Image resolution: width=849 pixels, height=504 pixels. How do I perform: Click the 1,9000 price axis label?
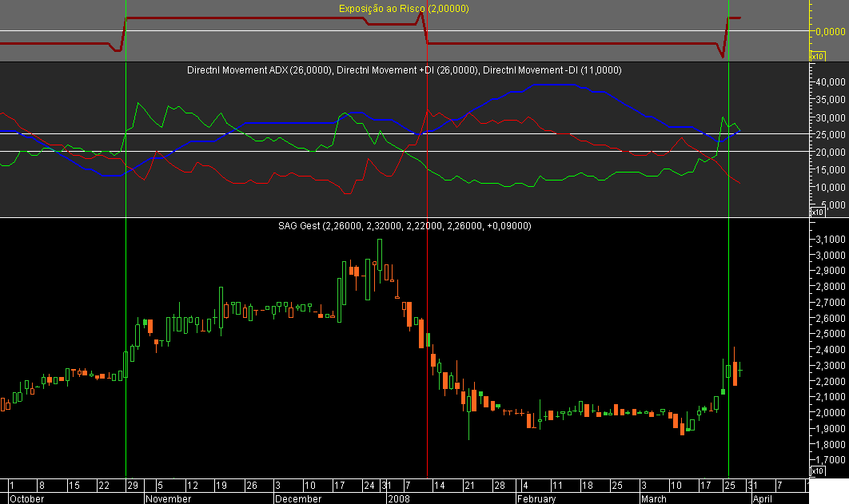pos(831,429)
